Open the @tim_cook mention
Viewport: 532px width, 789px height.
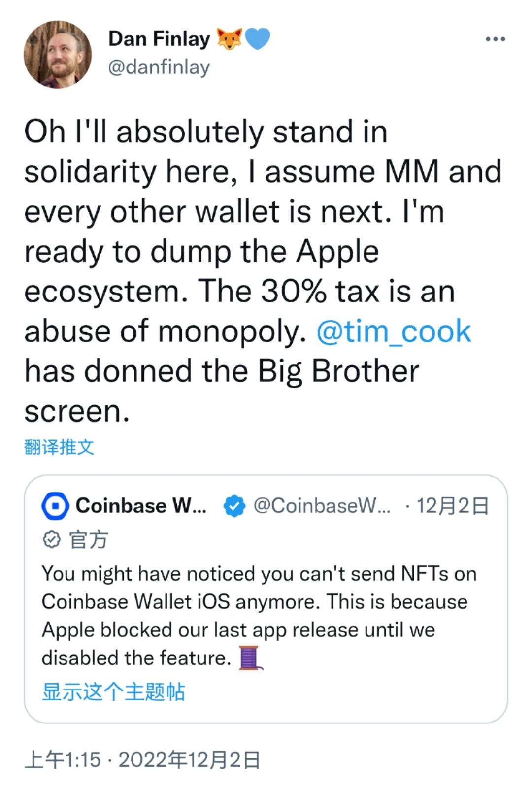393,331
